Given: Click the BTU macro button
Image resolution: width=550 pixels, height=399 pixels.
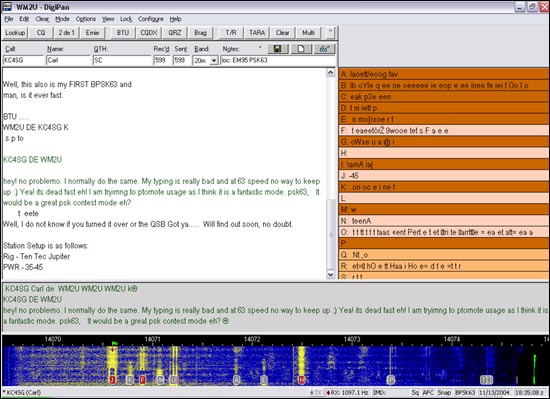Looking at the screenshot, I should [x=123, y=33].
